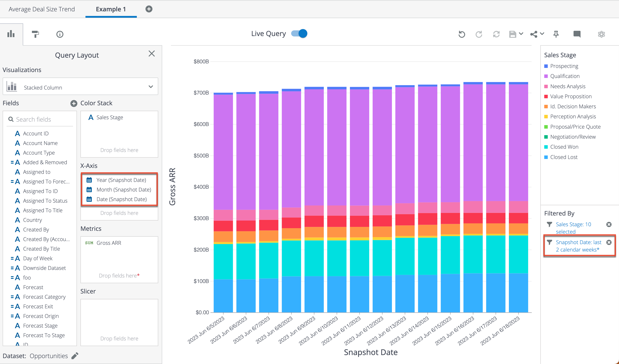
Task: Click the redo arrow icon
Action: pyautogui.click(x=479, y=34)
